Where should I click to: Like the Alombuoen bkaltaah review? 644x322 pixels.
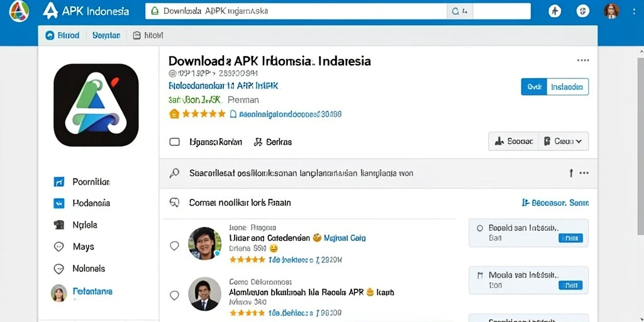175,296
